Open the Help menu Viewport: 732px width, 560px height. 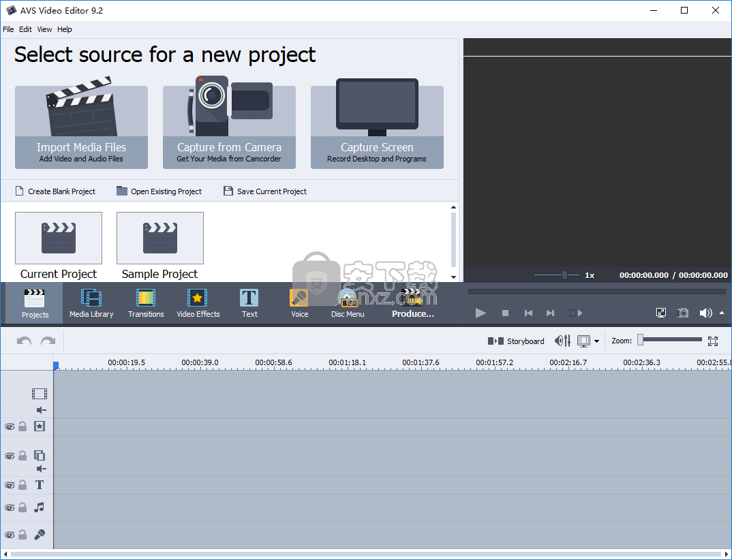click(65, 29)
